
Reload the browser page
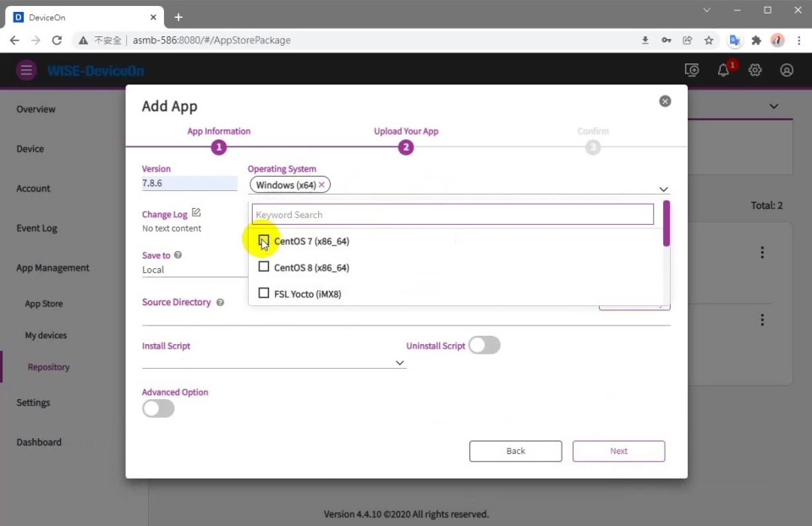[57, 41]
